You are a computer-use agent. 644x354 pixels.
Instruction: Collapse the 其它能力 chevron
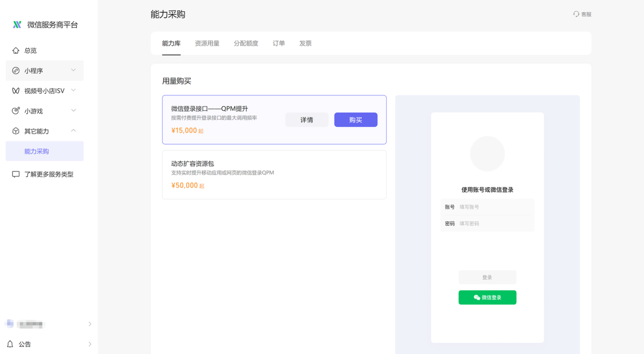click(73, 130)
